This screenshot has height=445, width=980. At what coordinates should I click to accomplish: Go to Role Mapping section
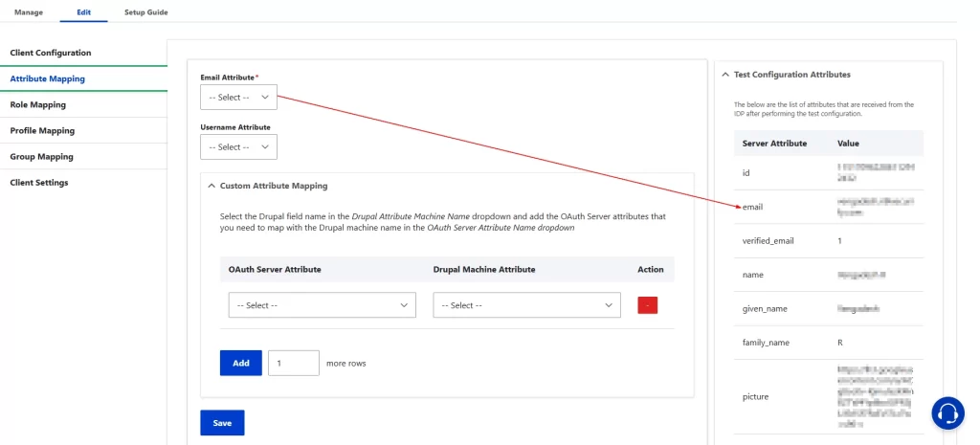(x=38, y=104)
